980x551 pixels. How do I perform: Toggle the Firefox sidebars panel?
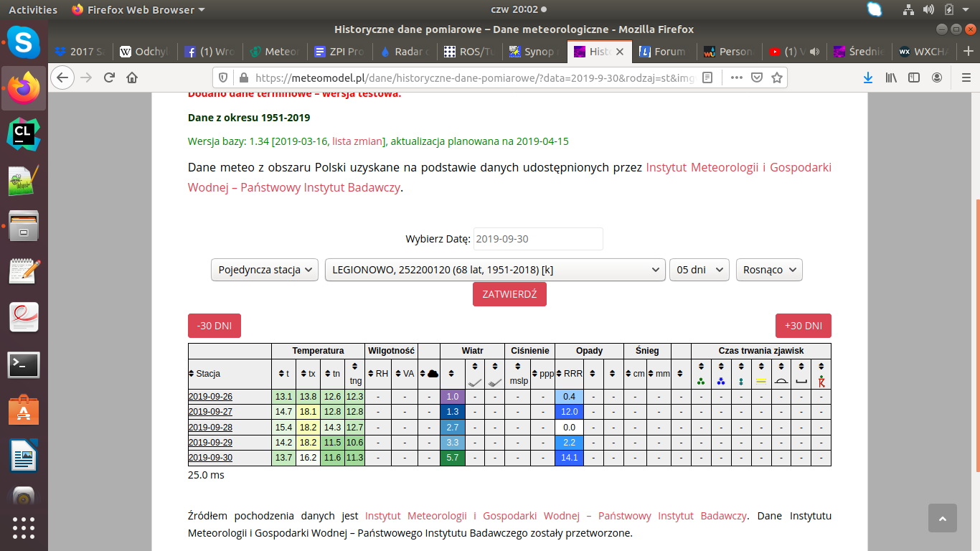(x=913, y=77)
